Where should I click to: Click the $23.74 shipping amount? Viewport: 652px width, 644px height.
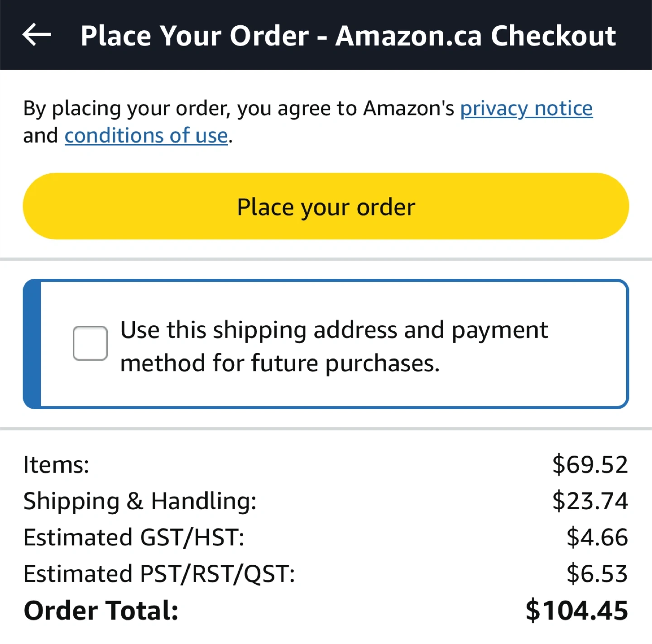[x=590, y=501]
